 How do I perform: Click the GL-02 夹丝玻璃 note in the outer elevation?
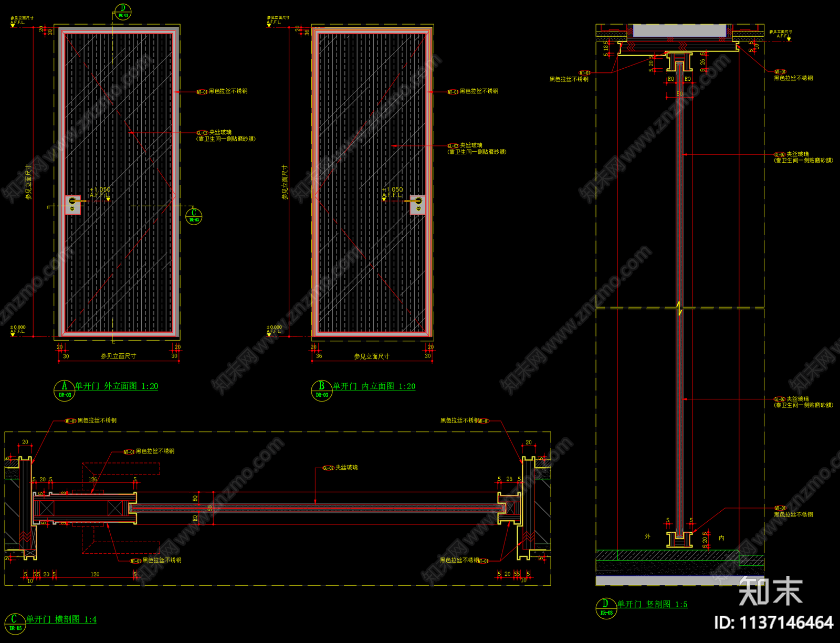click(226, 135)
